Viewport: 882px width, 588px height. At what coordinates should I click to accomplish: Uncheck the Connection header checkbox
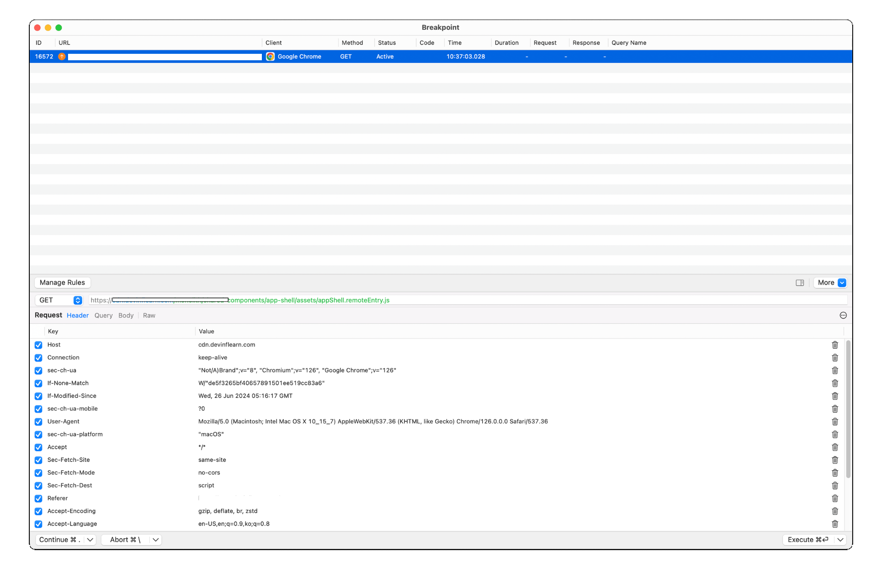point(39,358)
